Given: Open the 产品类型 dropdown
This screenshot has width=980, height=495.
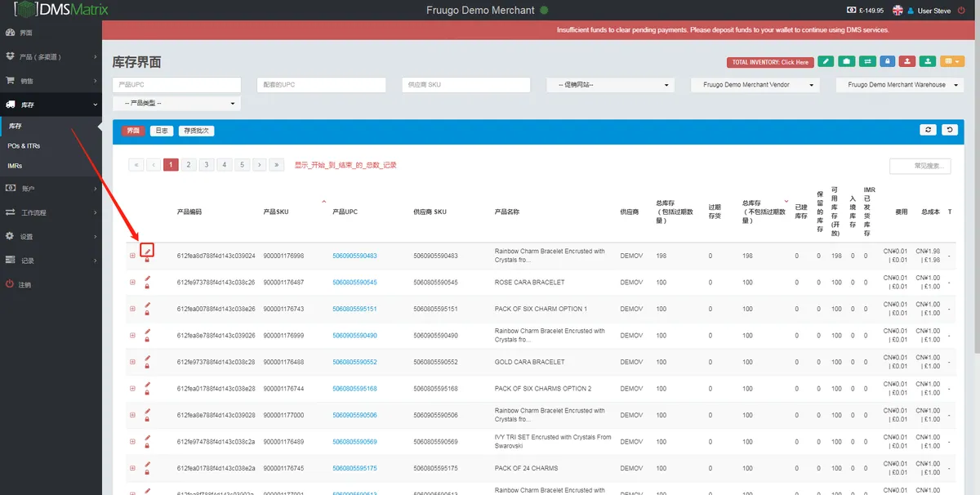Looking at the screenshot, I should click(x=176, y=104).
